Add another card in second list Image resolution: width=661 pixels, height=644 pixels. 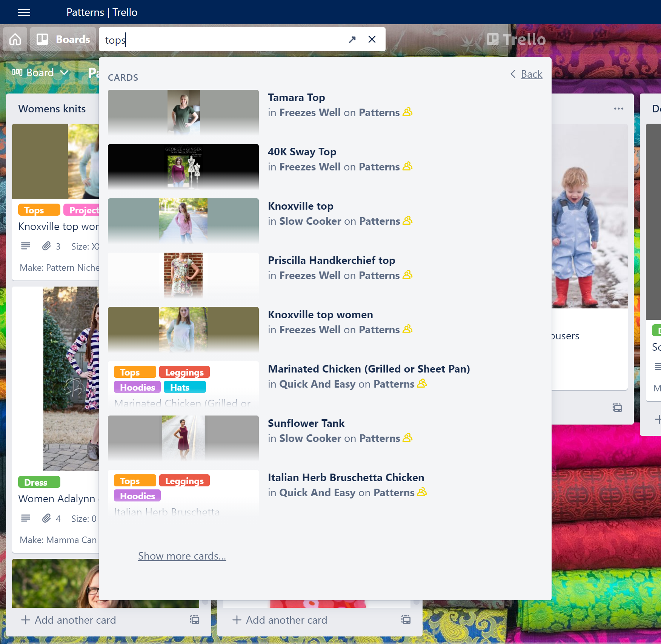click(280, 620)
